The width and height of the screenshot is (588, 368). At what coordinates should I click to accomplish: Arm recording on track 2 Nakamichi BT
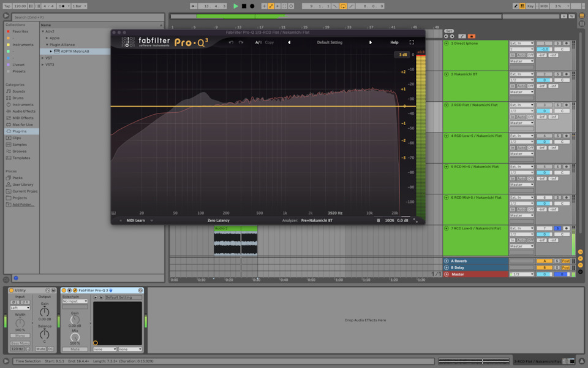point(567,74)
